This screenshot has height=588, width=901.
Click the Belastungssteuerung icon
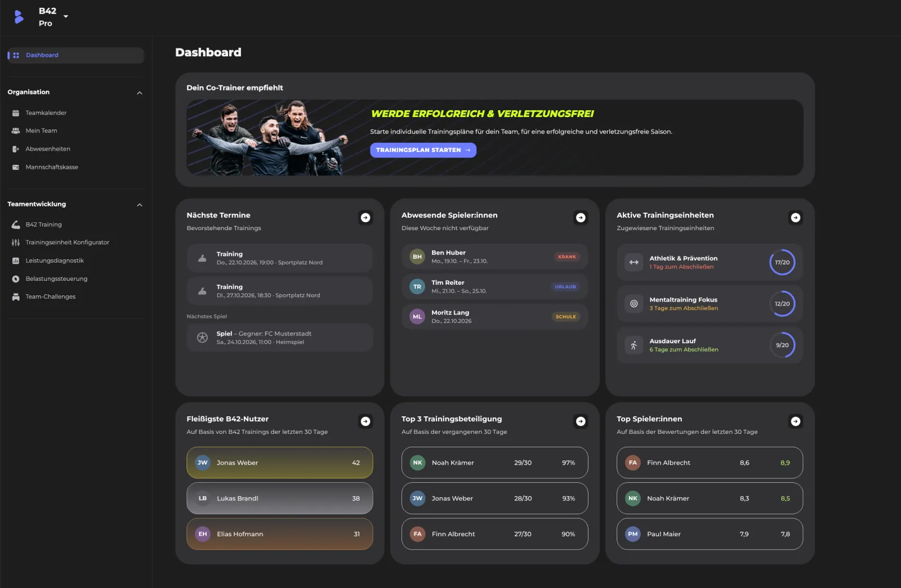pos(16,279)
